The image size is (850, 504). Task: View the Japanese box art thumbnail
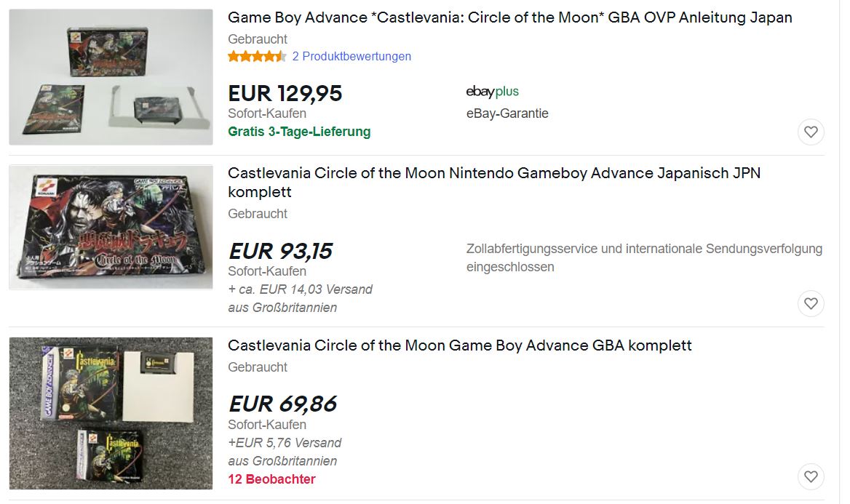tap(111, 227)
